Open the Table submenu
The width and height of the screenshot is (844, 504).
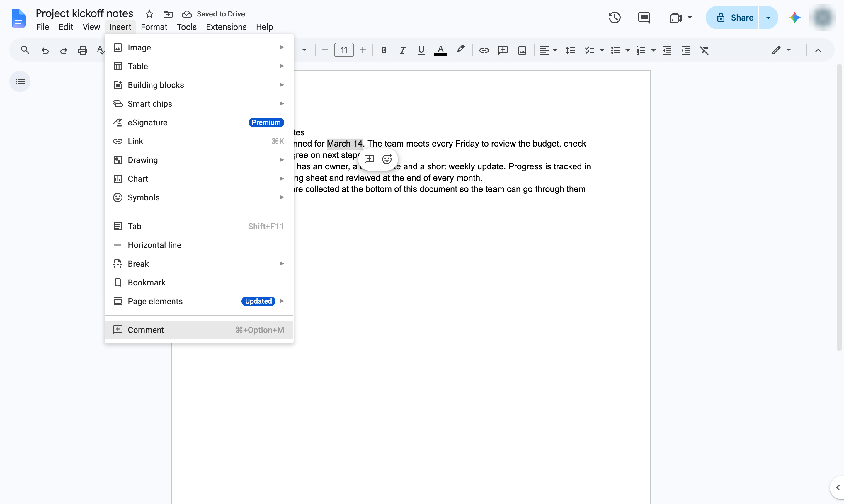click(199, 66)
